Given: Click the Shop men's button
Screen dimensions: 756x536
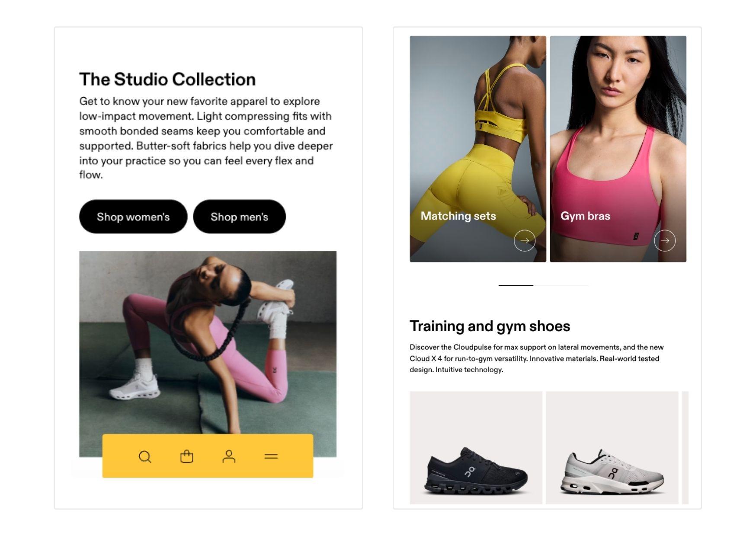Looking at the screenshot, I should point(239,217).
